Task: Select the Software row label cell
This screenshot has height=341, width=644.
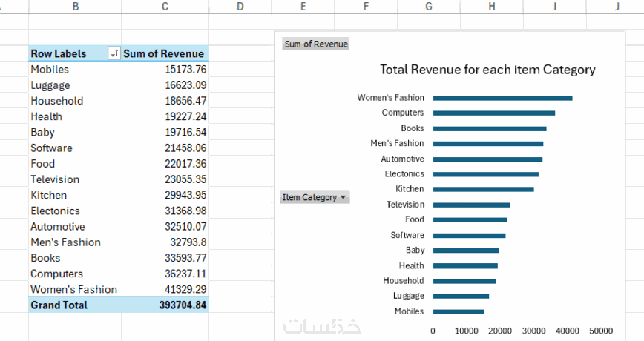Action: click(75, 148)
